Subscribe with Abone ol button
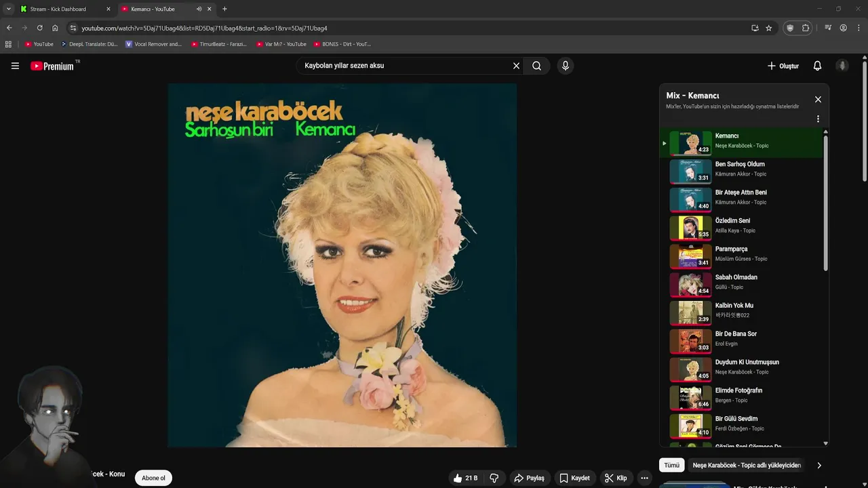This screenshot has width=868, height=488. pos(153,478)
